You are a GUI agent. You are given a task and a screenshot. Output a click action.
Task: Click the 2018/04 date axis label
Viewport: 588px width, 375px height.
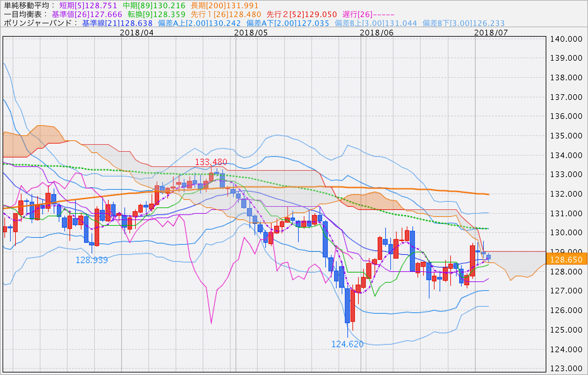pyautogui.click(x=137, y=33)
